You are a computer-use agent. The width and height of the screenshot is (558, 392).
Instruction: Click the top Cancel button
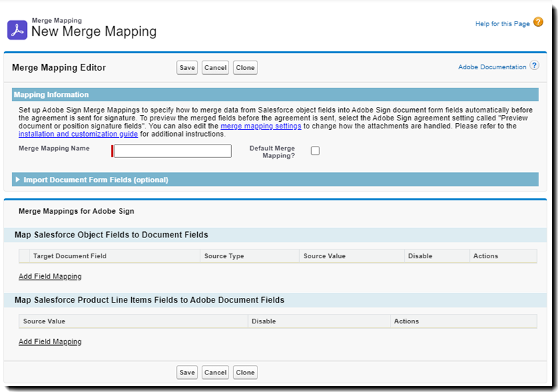coord(215,67)
